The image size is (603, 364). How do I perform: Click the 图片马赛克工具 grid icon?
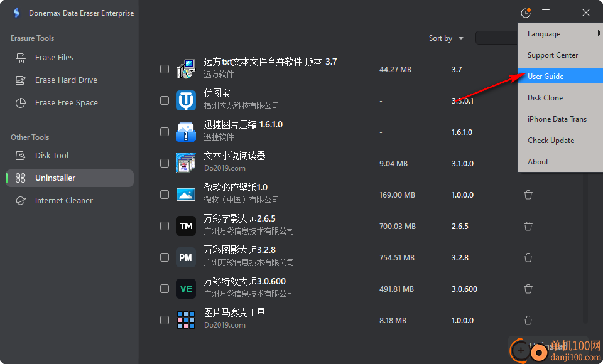coord(186,320)
